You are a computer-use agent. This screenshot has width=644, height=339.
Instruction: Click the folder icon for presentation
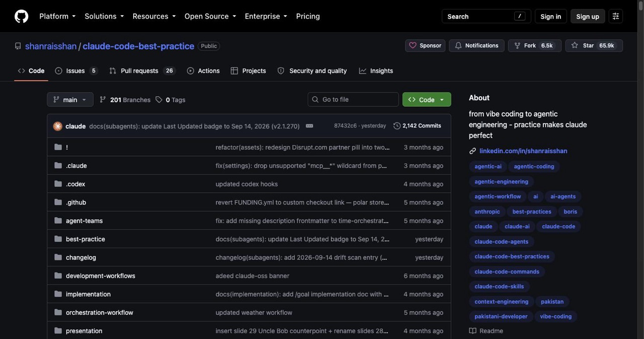[x=58, y=331]
